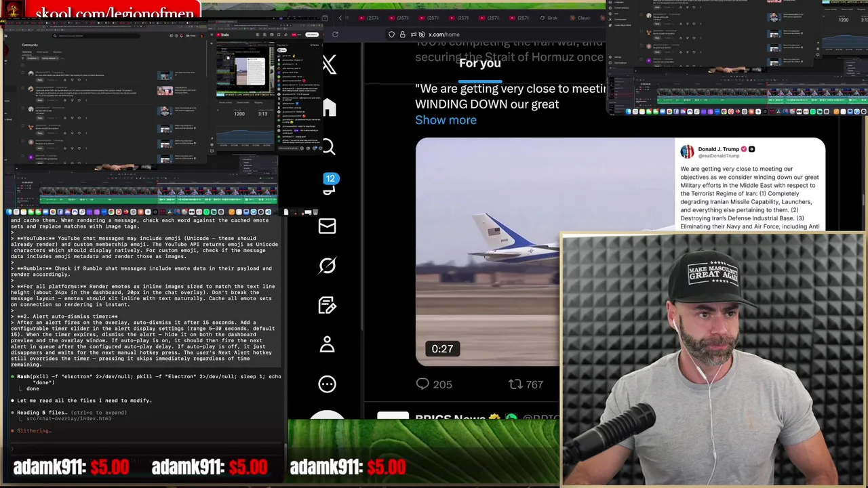Click the 3:13 stat in Studio
Screen dimensions: 868x488
tap(262, 114)
